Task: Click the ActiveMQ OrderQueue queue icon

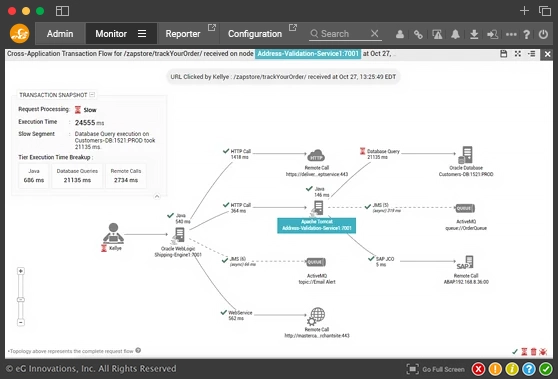Action: pos(465,208)
